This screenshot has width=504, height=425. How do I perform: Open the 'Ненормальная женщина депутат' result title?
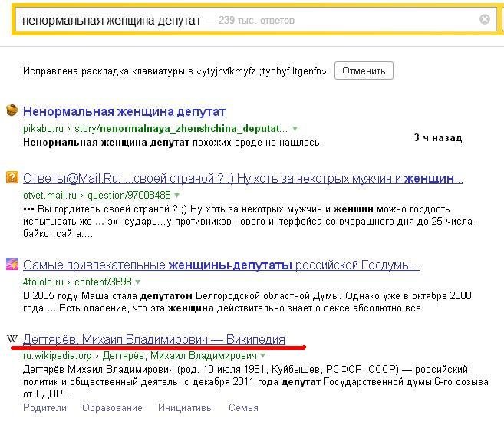tap(124, 111)
